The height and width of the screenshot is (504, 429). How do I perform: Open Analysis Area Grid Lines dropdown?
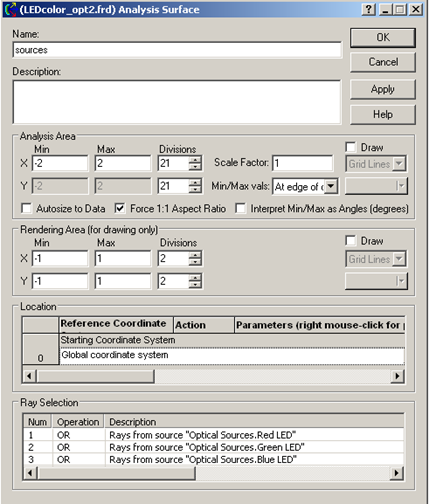399,164
